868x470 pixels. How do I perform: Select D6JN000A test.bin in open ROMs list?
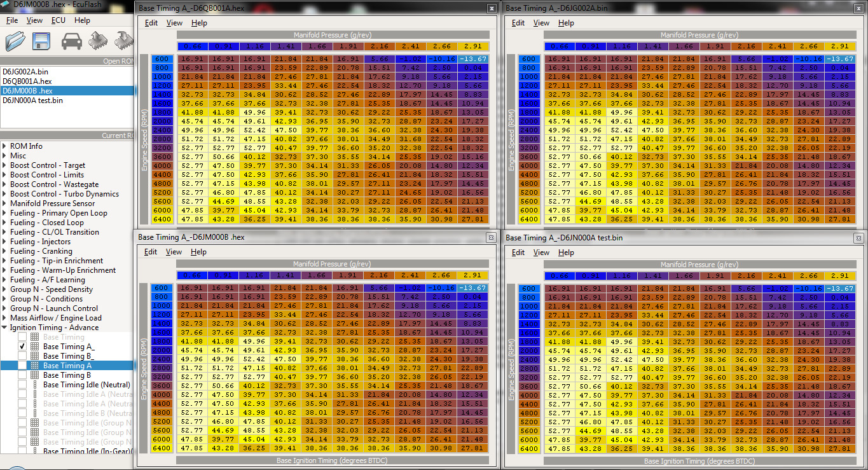pos(67,100)
